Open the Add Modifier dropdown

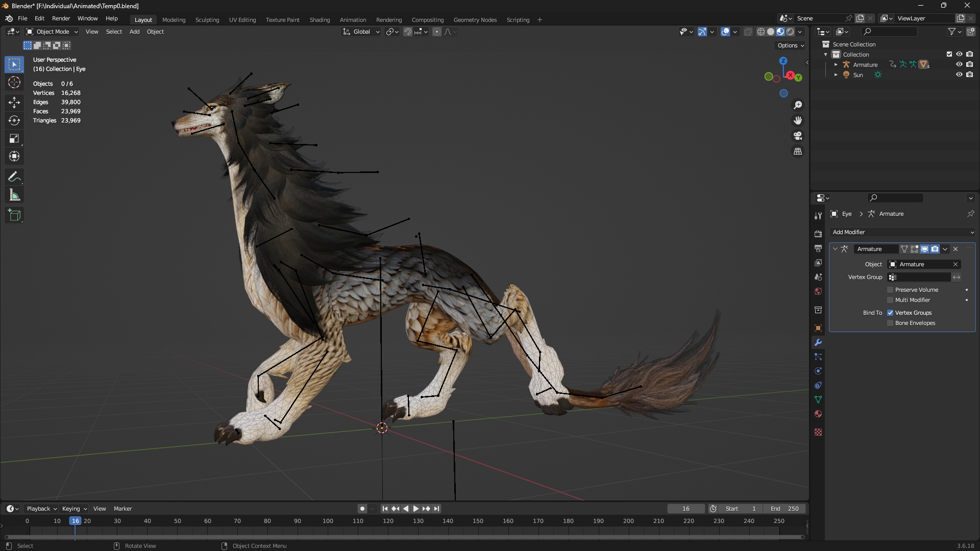tap(902, 232)
